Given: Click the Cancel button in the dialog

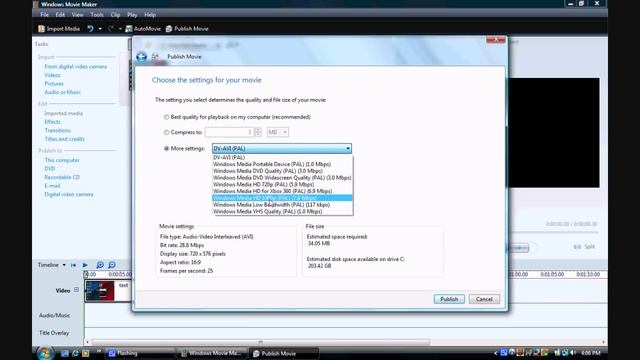Looking at the screenshot, I should pyautogui.click(x=484, y=299).
